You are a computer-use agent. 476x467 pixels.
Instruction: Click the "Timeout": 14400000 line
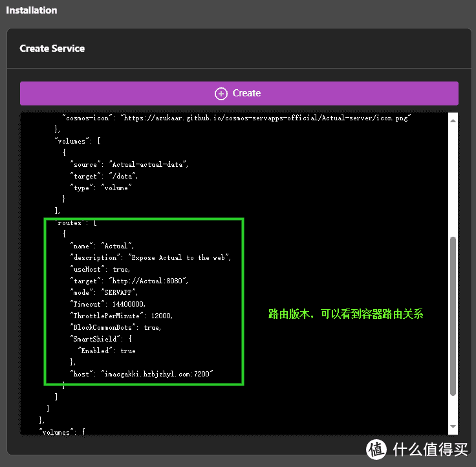click(x=108, y=304)
